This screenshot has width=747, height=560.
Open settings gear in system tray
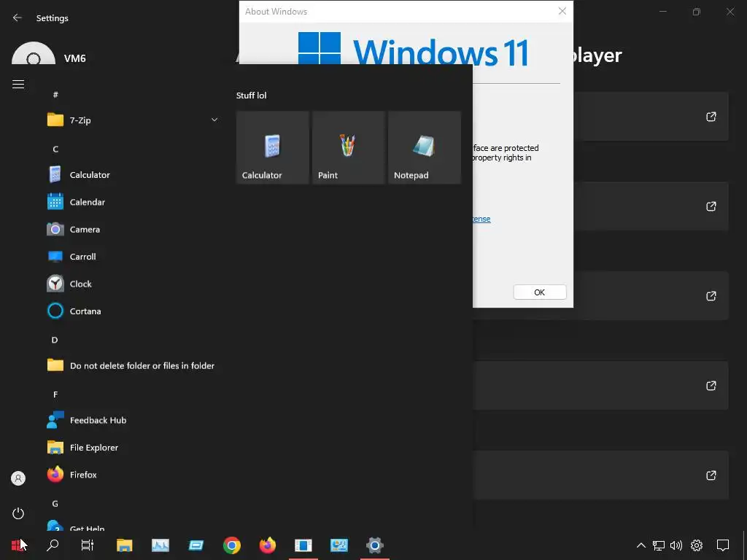pyautogui.click(x=697, y=545)
